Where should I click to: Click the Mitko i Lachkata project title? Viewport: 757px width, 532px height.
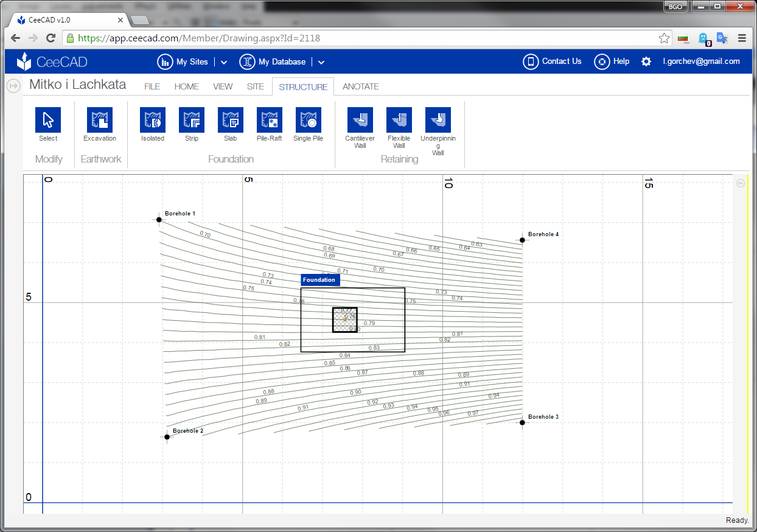[x=78, y=85]
